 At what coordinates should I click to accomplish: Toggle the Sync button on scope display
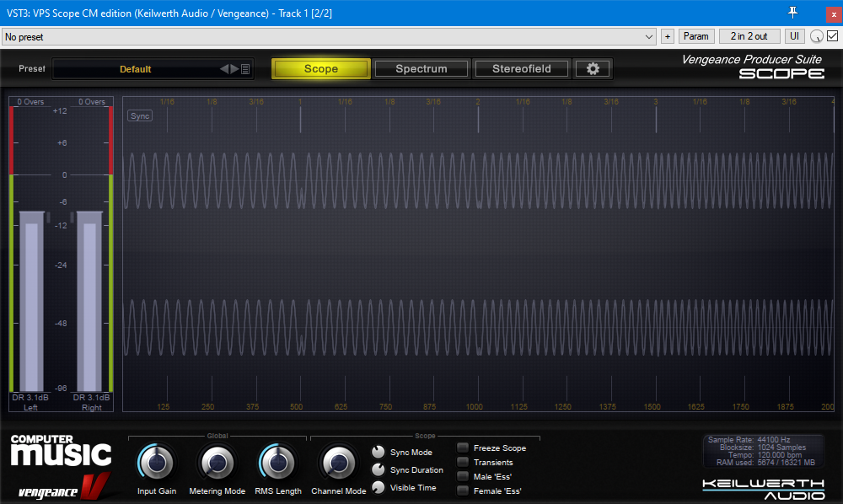pyautogui.click(x=140, y=116)
